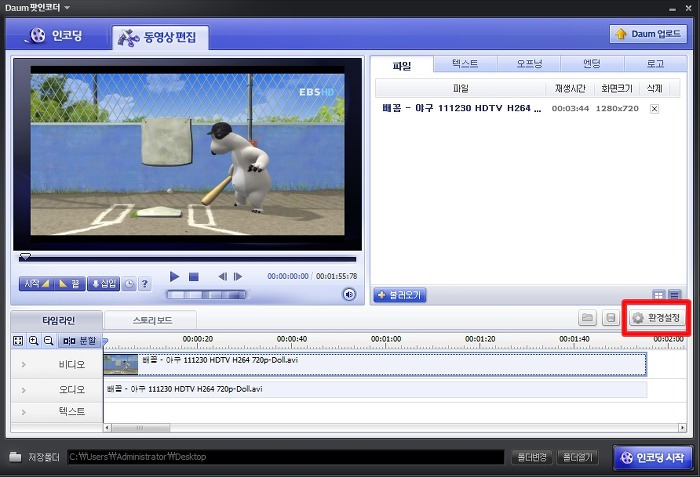The height and width of the screenshot is (477, 700).
Task: Zoom out the timeline
Action: pos(49,341)
